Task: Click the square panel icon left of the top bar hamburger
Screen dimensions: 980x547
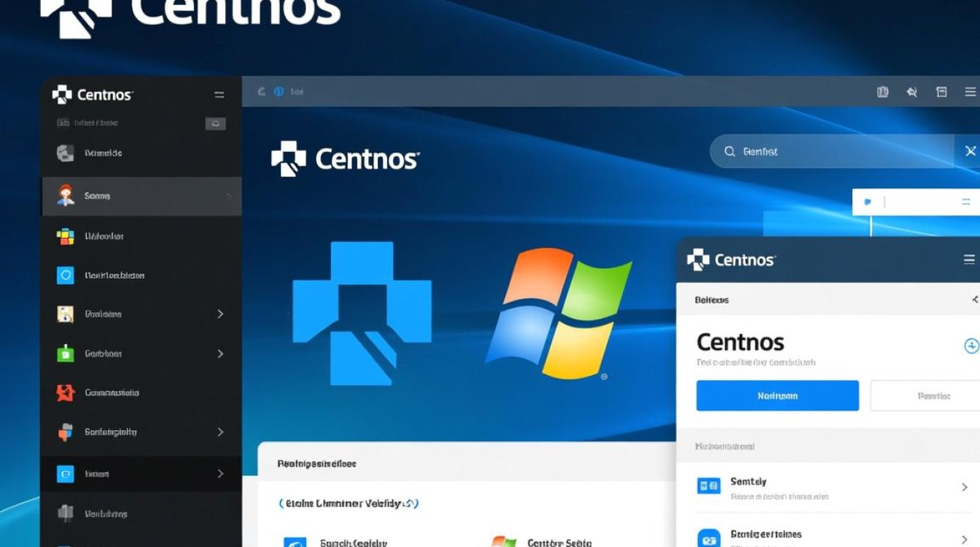Action: click(941, 92)
